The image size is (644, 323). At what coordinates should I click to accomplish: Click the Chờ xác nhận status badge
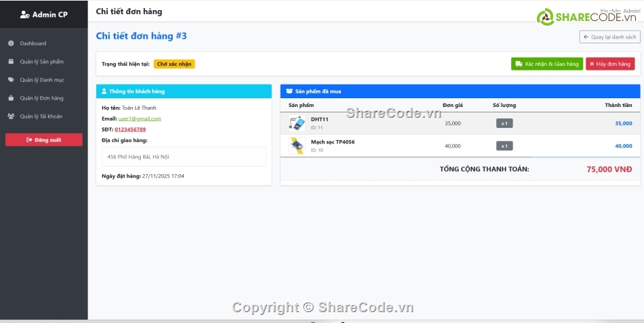(x=174, y=64)
